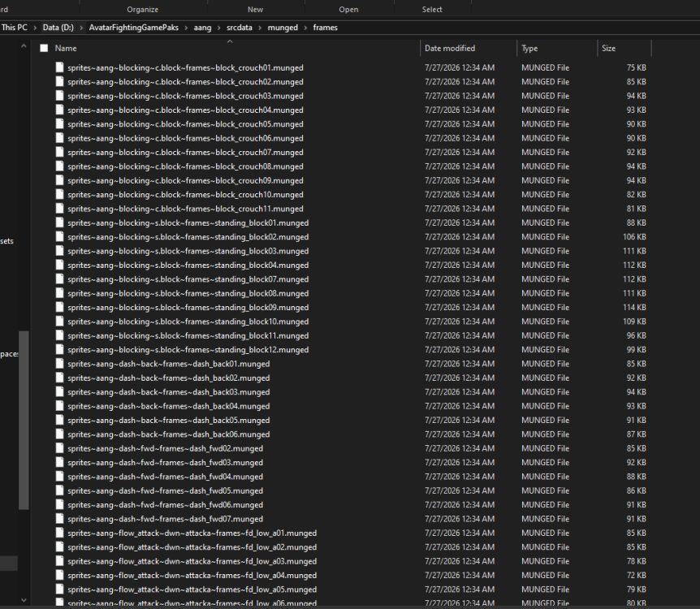
Task: Select file sprites~aang~dash~back~frames~dash_back04.munged
Action: pos(169,406)
